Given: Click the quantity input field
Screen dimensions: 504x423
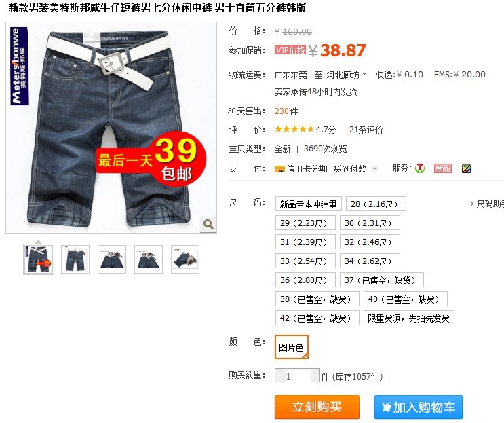Looking at the screenshot, I should coord(297,375).
